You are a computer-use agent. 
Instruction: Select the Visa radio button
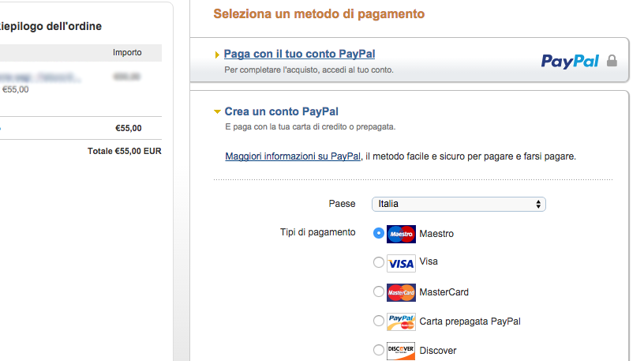coord(379,262)
